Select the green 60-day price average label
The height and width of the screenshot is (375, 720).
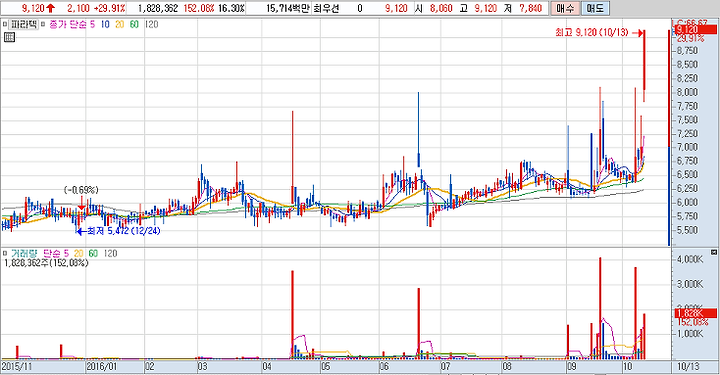coord(134,24)
